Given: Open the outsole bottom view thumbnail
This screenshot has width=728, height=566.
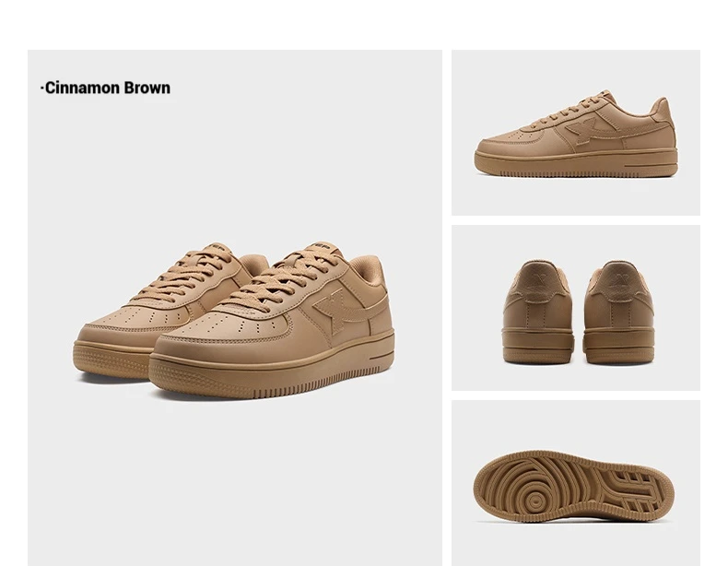Looking at the screenshot, I should click(576, 483).
